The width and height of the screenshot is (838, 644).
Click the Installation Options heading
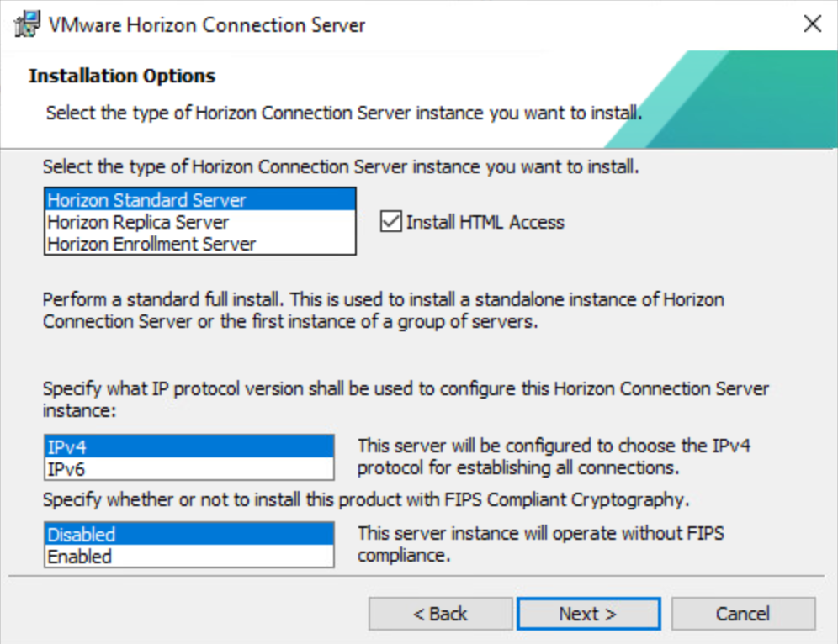click(122, 76)
